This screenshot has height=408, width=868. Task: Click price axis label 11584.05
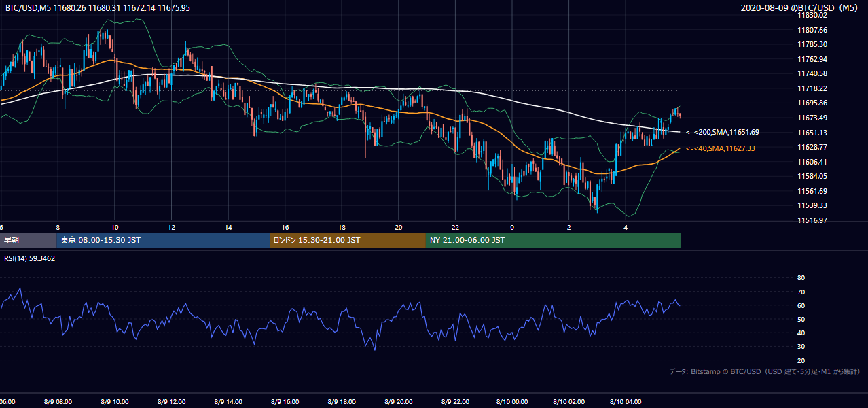click(x=812, y=176)
